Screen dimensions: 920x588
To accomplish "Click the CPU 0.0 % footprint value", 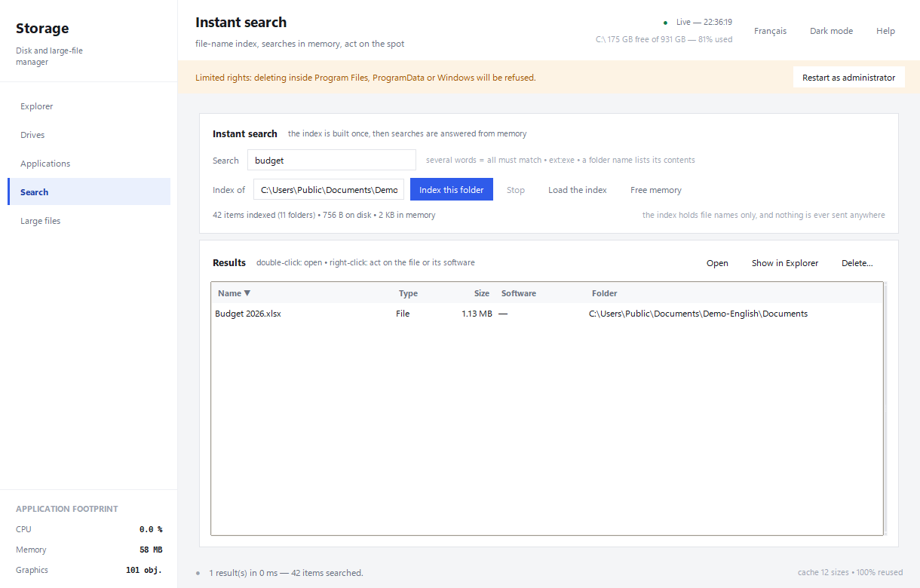I will [x=151, y=529].
